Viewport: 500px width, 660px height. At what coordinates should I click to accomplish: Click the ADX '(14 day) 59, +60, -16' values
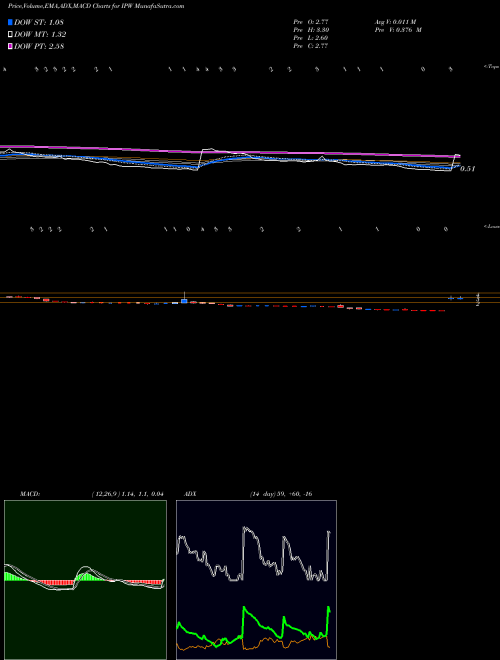click(281, 494)
